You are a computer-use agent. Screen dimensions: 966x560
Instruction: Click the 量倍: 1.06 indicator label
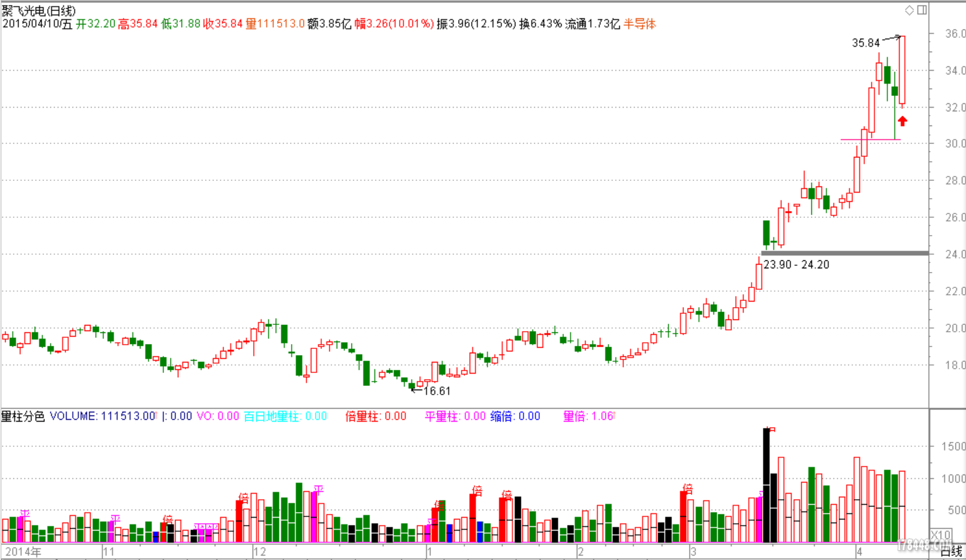click(589, 417)
